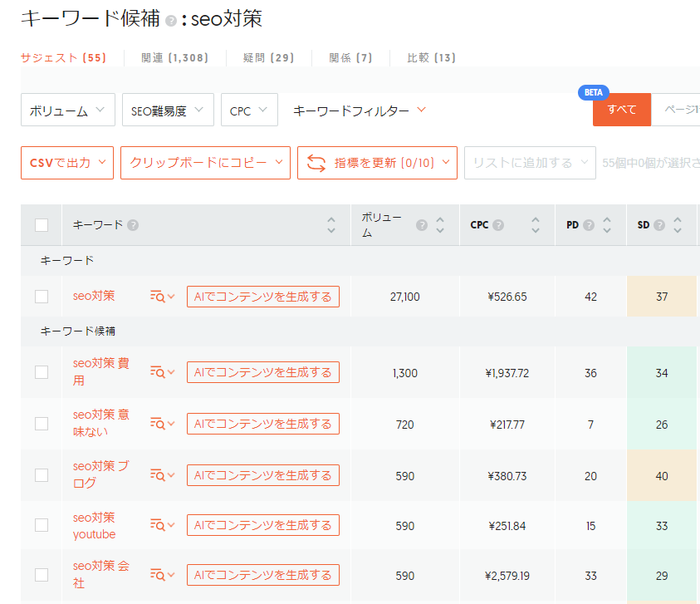Screen dimensions: 700x604
Task: Open the リストに追加する dropdown
Action: (530, 163)
